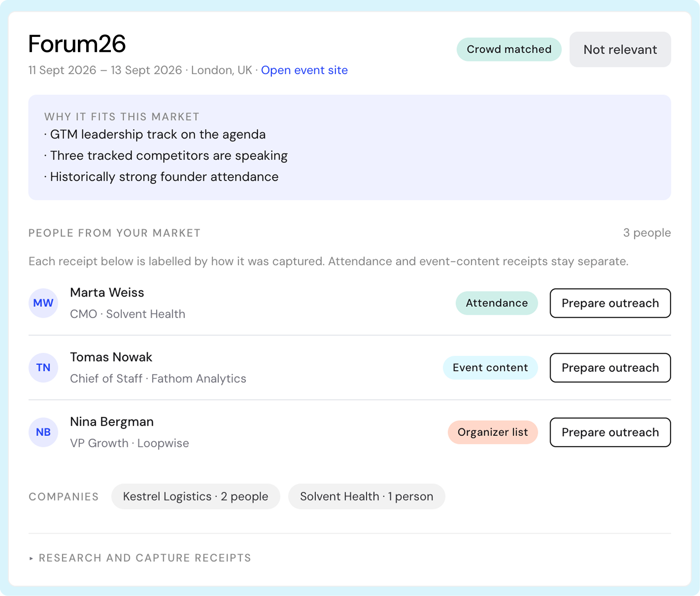
Task: Open the event site link
Action: [304, 70]
